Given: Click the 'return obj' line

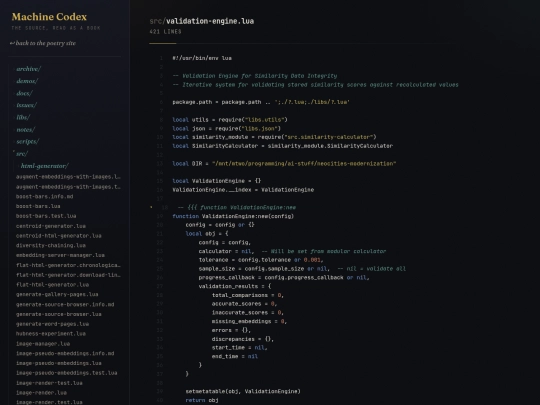Looking at the screenshot, I should 202,400.
